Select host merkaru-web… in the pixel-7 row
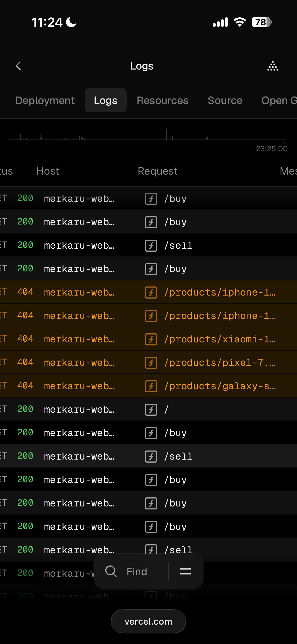Viewport: 297px width, 644px height. click(x=79, y=363)
